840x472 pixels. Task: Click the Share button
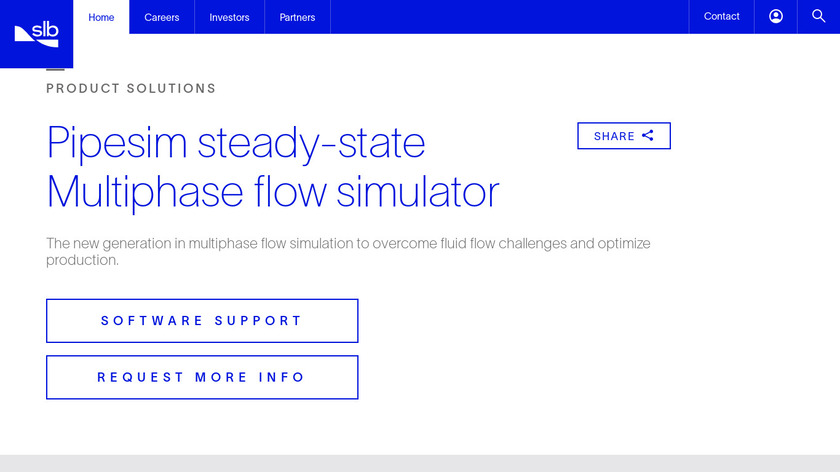624,136
